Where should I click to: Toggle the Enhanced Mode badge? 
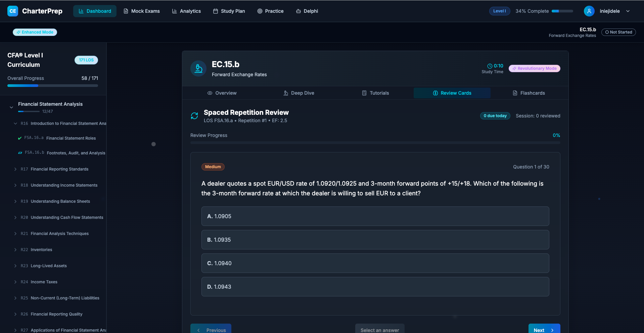(x=35, y=32)
